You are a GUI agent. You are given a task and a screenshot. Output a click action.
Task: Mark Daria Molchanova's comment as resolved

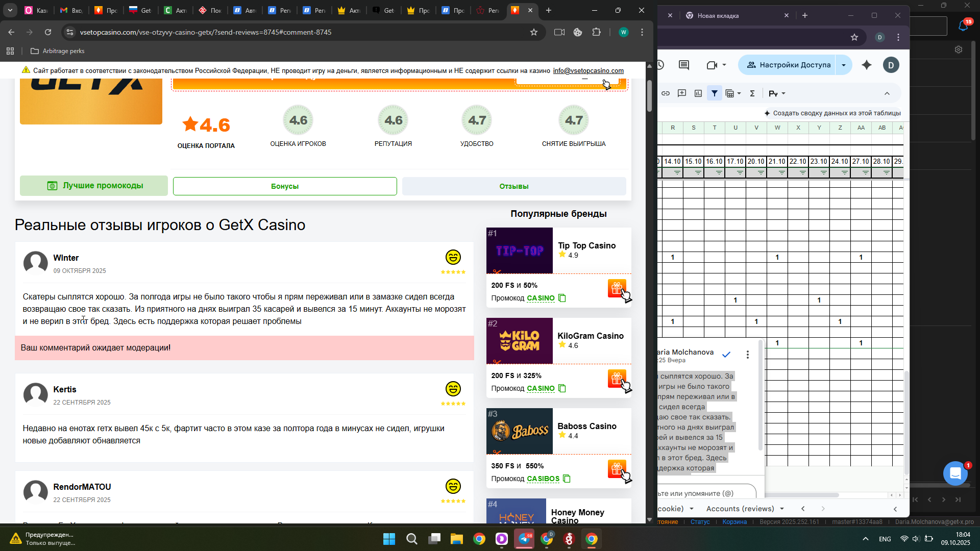click(726, 354)
